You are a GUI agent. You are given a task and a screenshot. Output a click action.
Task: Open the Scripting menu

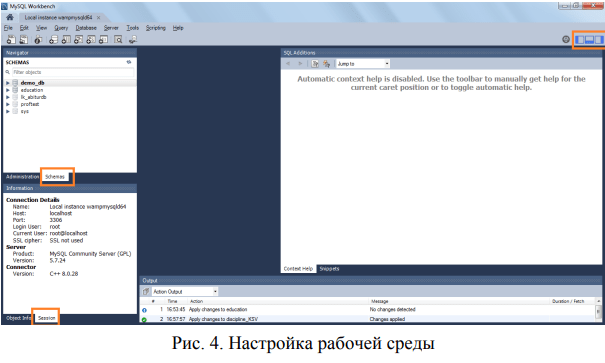point(155,28)
